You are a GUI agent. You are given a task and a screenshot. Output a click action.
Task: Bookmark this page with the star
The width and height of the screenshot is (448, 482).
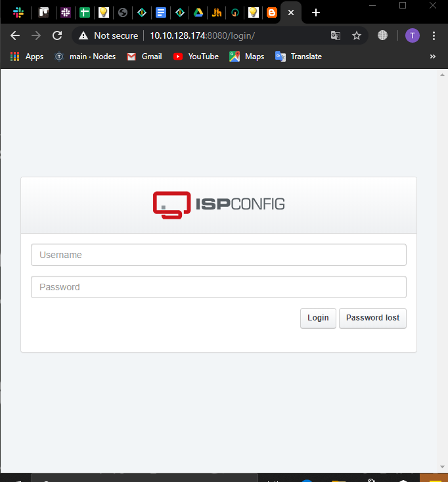click(x=357, y=35)
